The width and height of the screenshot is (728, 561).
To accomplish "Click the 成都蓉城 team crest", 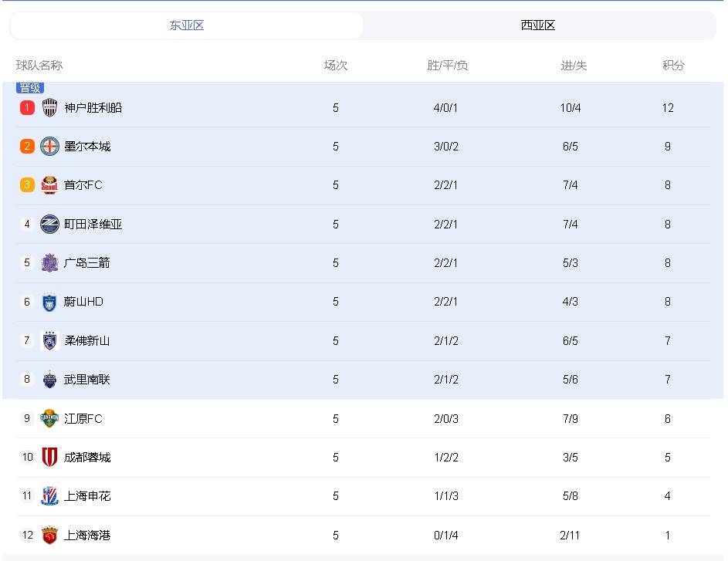I will (x=50, y=458).
